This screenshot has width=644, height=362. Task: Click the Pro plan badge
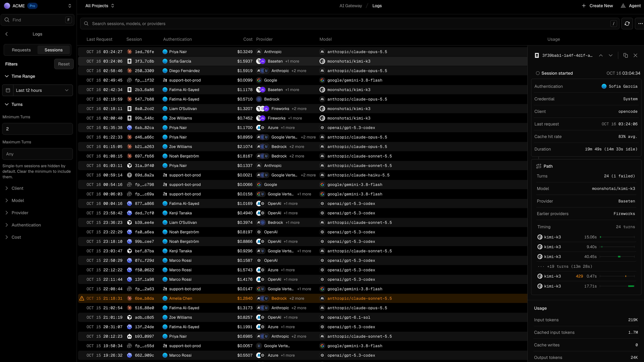(x=32, y=6)
